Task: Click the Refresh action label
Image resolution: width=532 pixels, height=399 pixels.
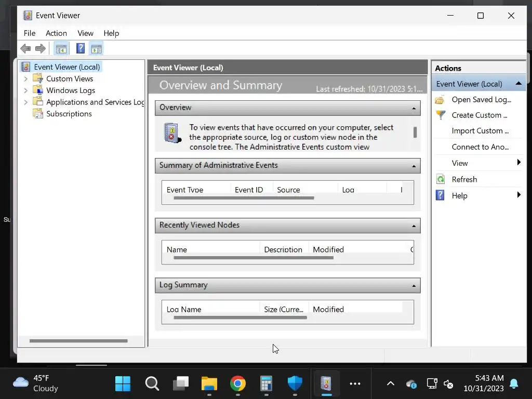Action: 464,179
